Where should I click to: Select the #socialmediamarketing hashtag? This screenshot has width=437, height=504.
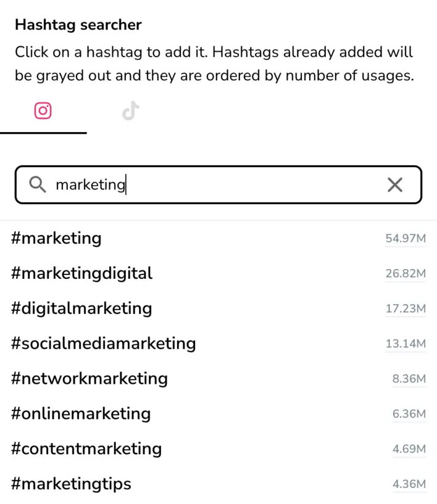point(104,344)
